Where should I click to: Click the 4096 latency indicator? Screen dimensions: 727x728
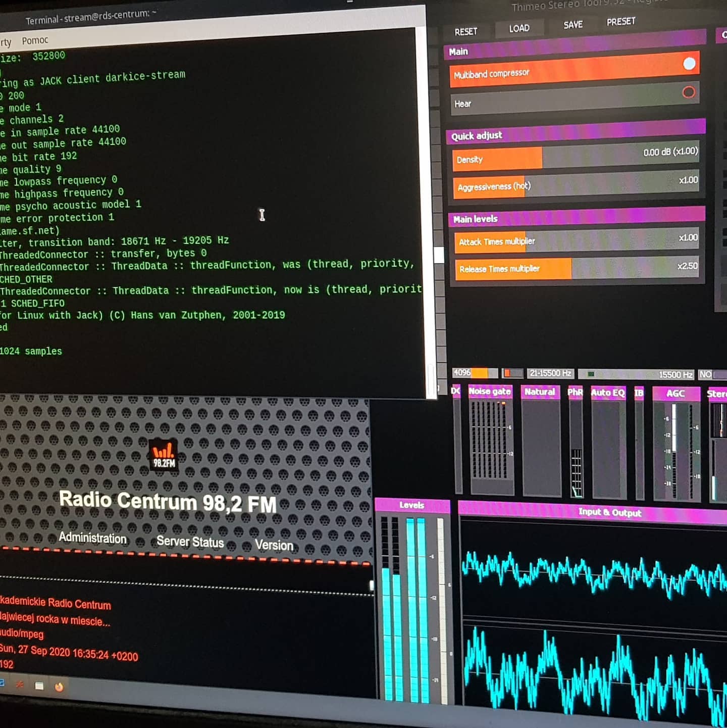[475, 373]
